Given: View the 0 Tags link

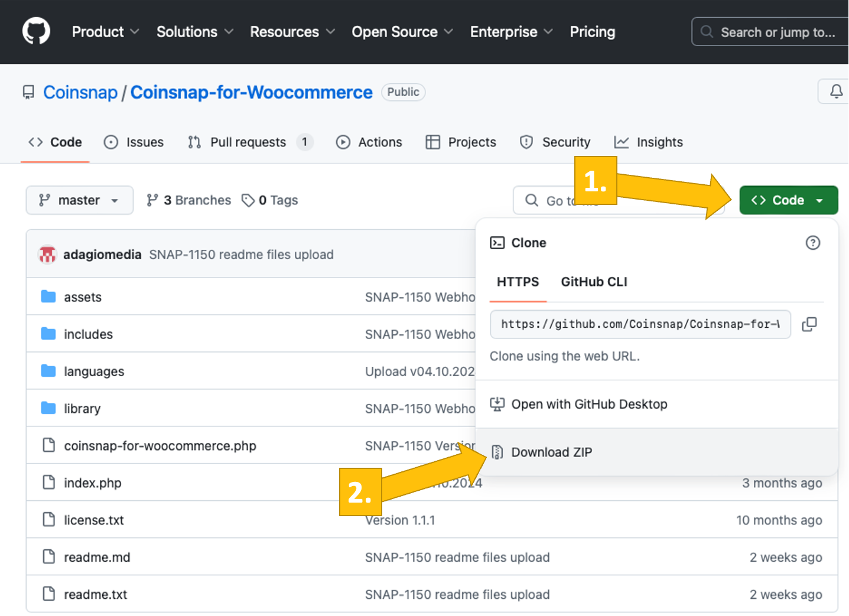Looking at the screenshot, I should tap(269, 200).
